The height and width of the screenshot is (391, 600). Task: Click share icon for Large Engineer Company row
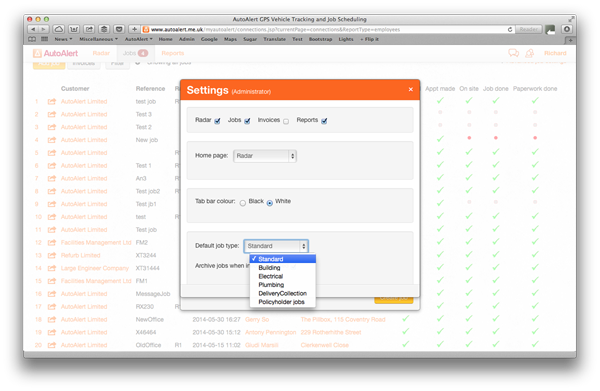click(x=52, y=268)
